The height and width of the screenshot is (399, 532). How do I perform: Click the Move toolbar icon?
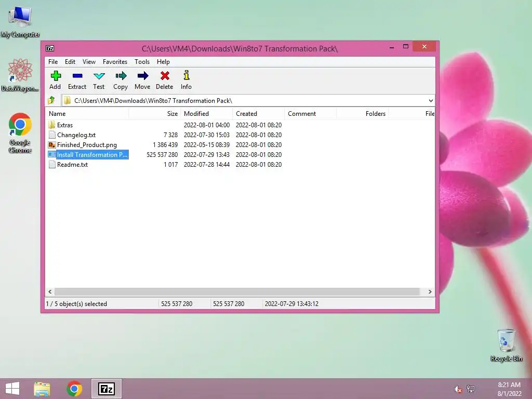142,76
